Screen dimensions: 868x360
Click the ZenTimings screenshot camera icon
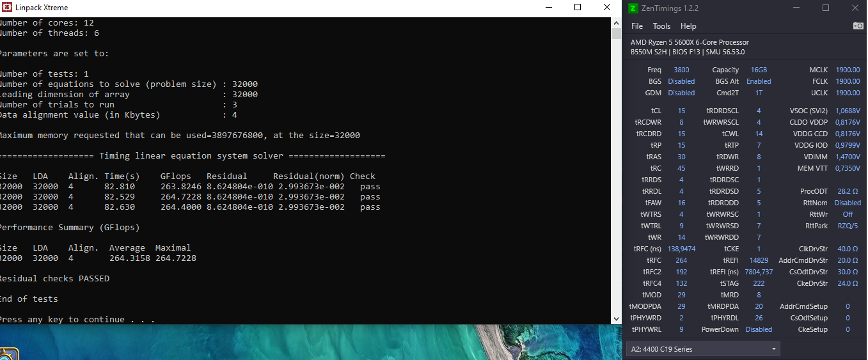coord(858,26)
